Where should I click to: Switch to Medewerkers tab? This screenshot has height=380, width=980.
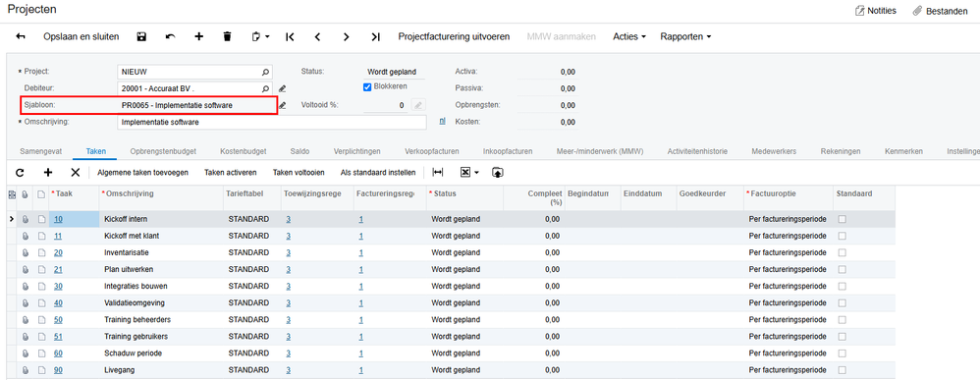click(773, 151)
